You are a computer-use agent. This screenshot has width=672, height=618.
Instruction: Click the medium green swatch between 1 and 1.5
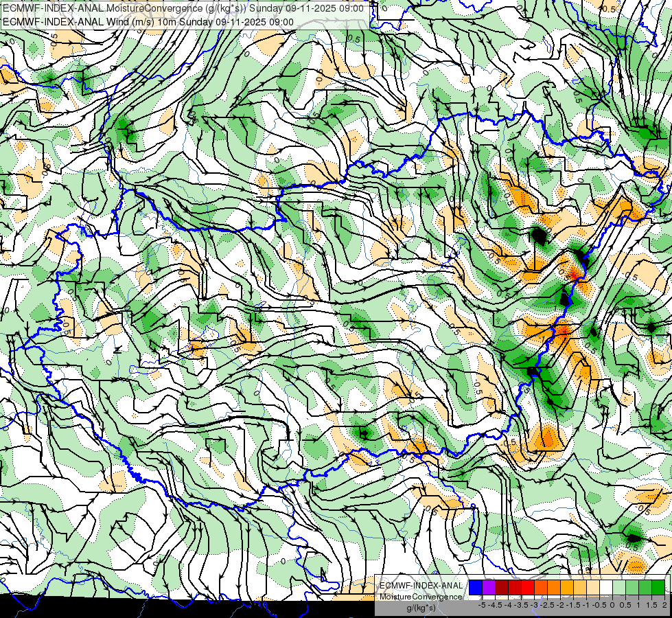[x=645, y=587]
